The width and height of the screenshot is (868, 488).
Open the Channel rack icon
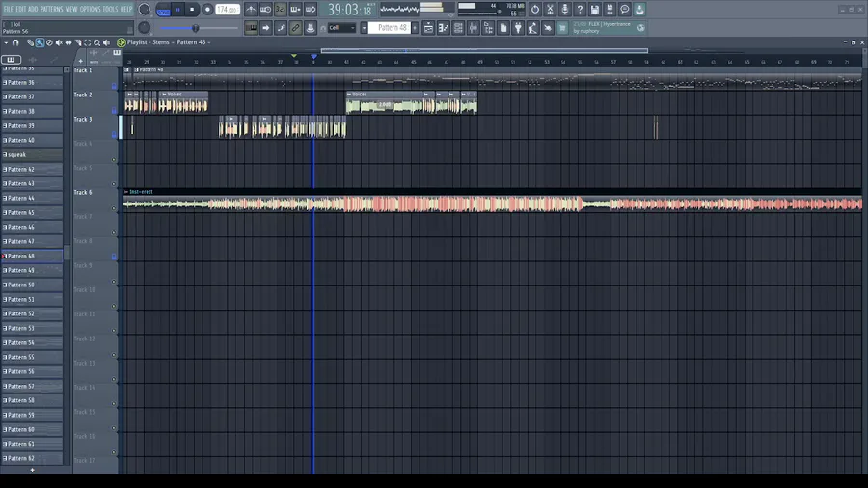tap(458, 28)
